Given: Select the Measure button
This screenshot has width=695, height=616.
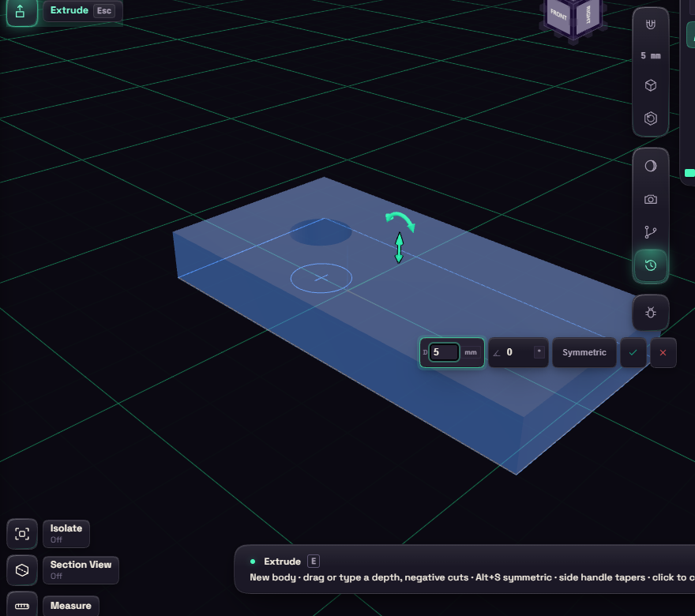Looking at the screenshot, I should [71, 606].
